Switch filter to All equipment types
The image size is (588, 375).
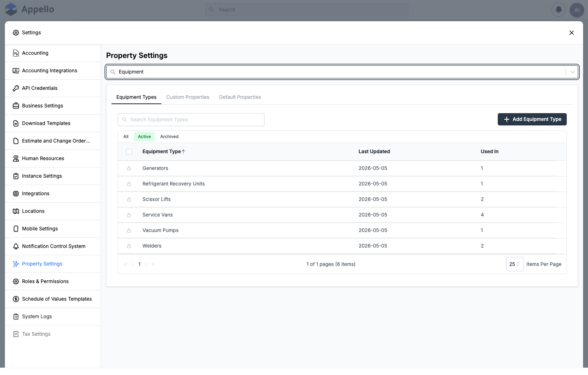coord(126,136)
